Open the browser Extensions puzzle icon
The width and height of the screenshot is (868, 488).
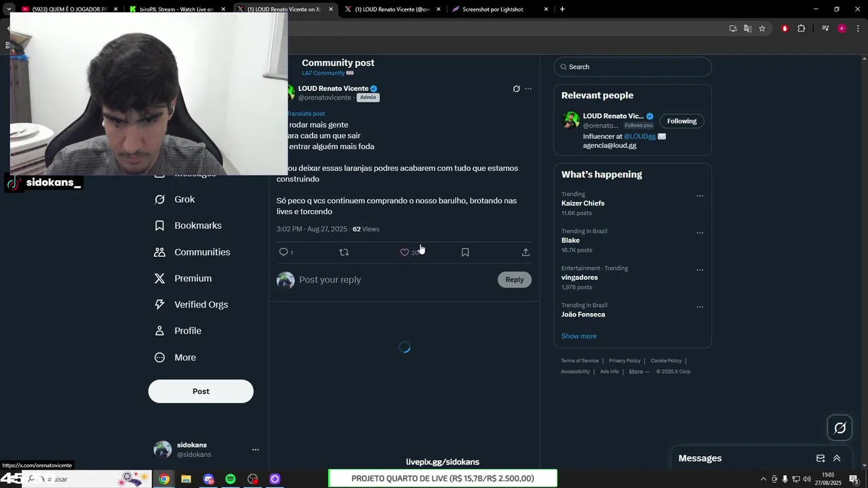pyautogui.click(x=802, y=28)
